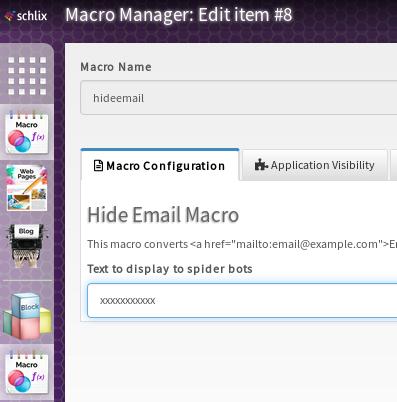Click the macro description text starting 'This macro converts'
The image size is (397, 402).
tap(242, 244)
